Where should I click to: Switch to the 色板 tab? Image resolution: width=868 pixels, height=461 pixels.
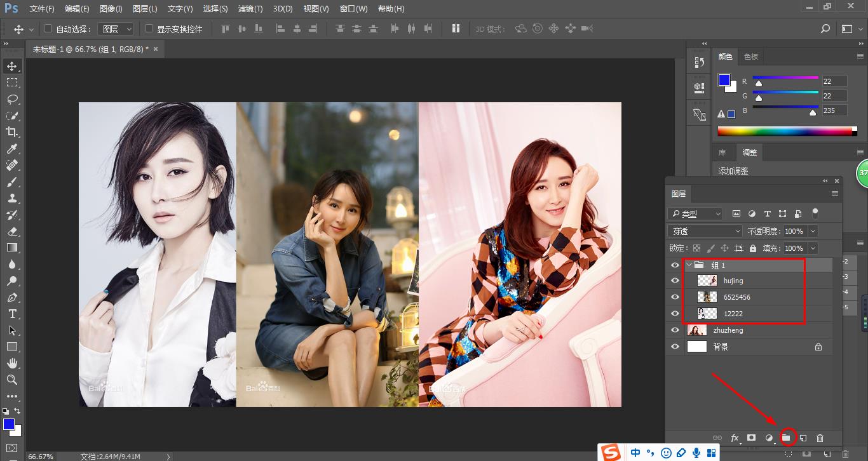coord(751,57)
